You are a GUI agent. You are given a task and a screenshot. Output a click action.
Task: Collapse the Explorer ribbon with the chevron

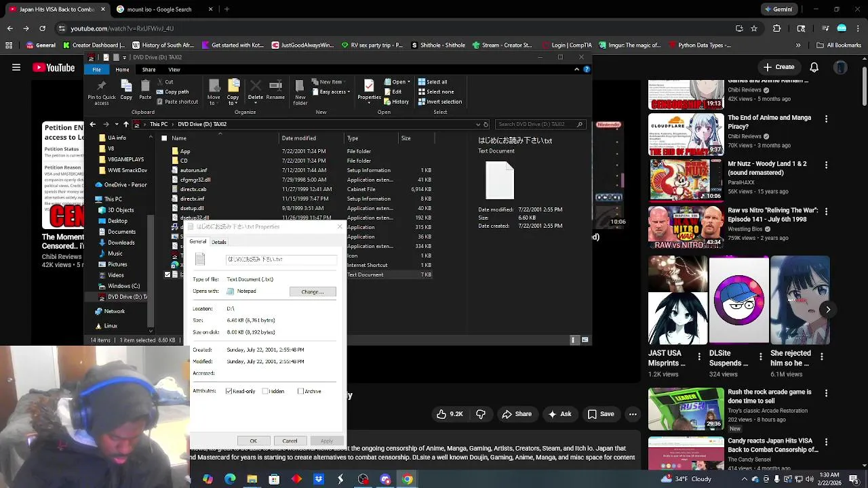(577, 69)
